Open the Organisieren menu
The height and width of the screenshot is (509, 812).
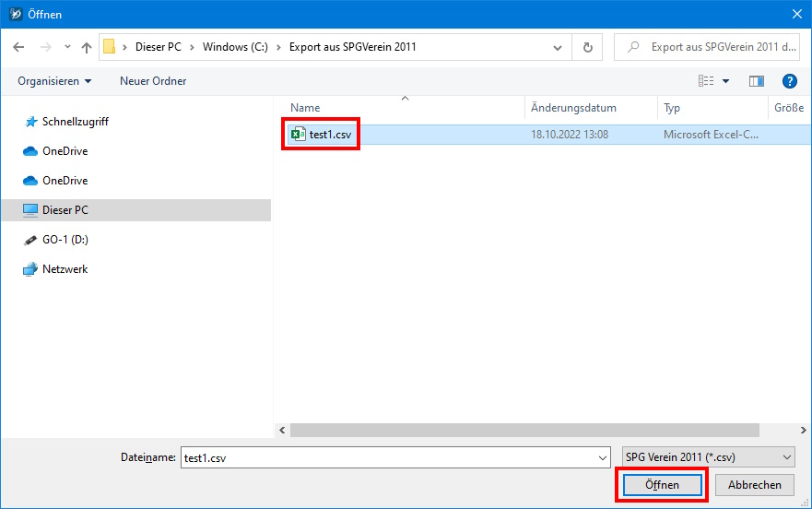54,81
